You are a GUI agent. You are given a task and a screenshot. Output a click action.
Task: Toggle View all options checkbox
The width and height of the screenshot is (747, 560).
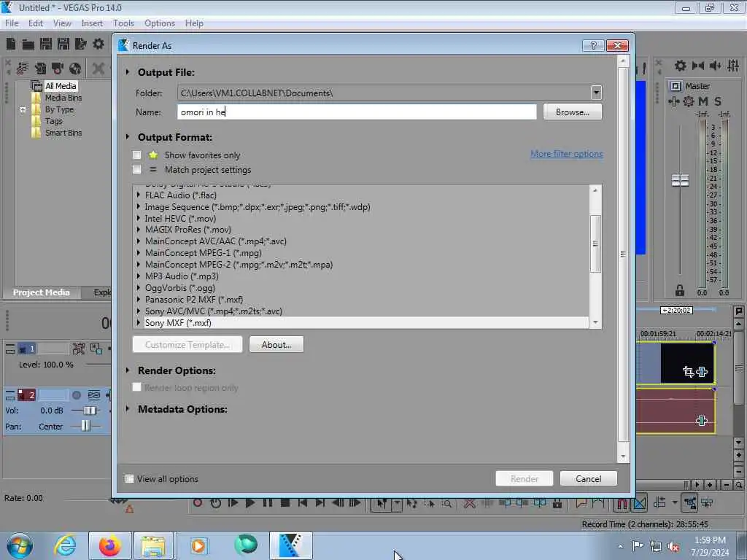tap(129, 478)
